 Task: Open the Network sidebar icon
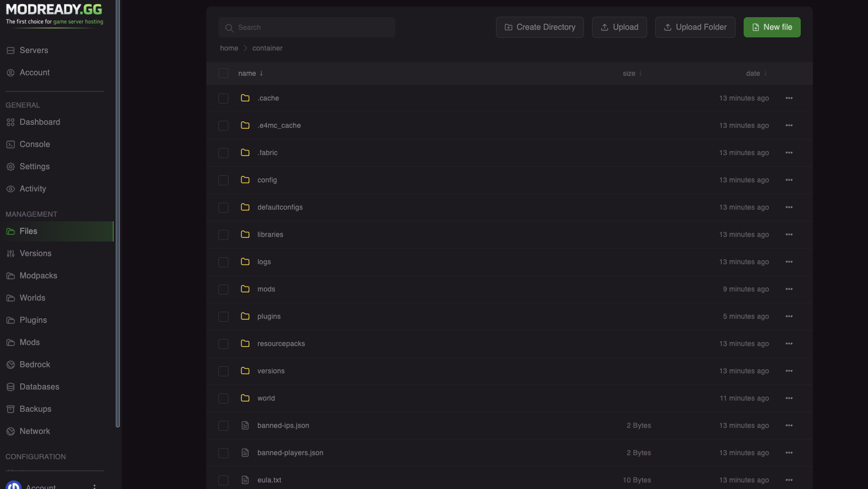(x=10, y=431)
